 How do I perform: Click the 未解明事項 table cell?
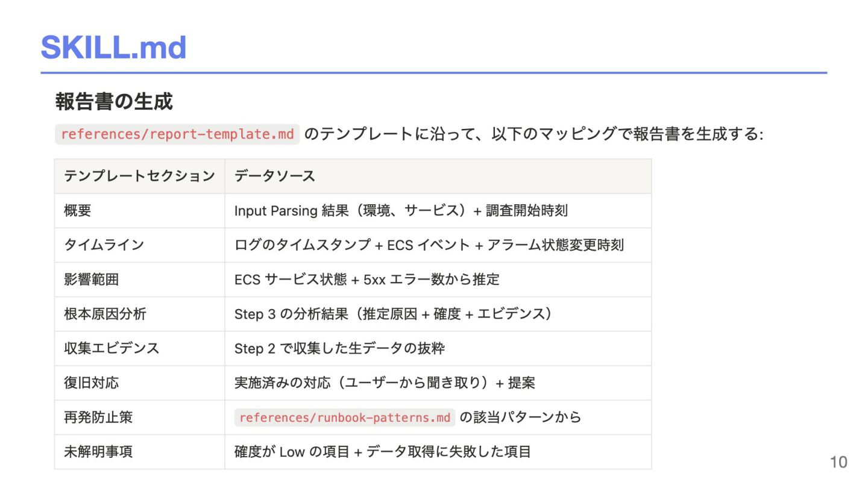[x=140, y=452]
